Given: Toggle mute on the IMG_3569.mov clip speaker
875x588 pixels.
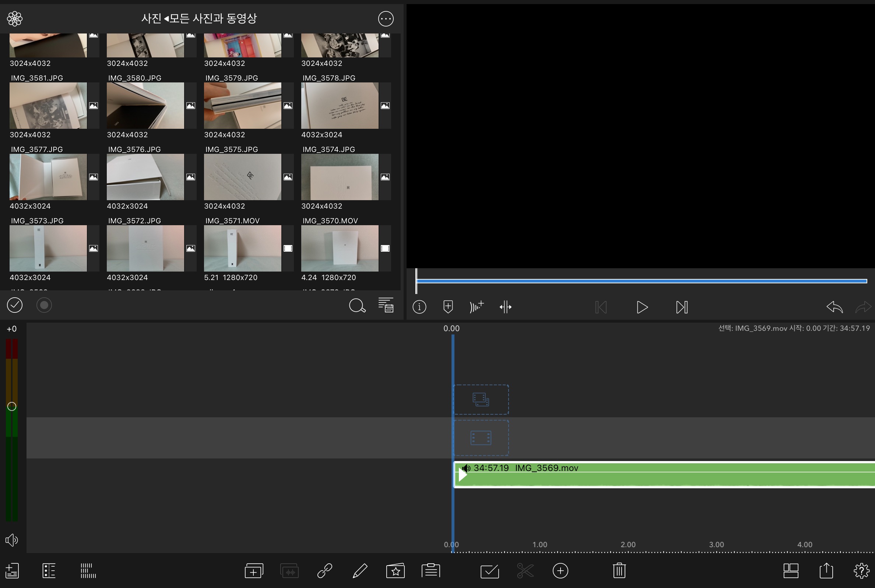Looking at the screenshot, I should tap(466, 468).
